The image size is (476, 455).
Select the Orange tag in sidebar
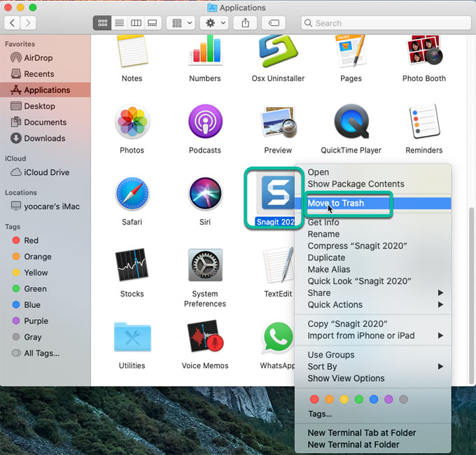pos(45,257)
